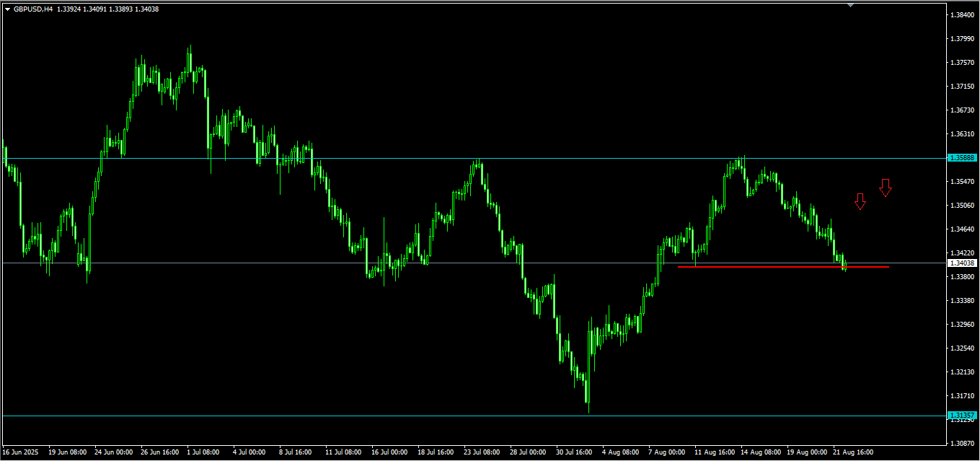Click the 1.31710 price scale value
This screenshot has height=461, width=980.
(962, 396)
